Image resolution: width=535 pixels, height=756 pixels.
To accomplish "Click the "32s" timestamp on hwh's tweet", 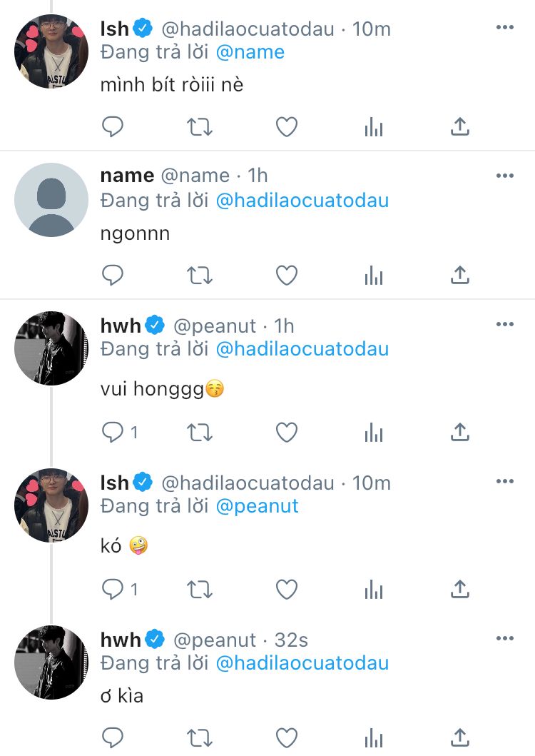I will coord(291,640).
